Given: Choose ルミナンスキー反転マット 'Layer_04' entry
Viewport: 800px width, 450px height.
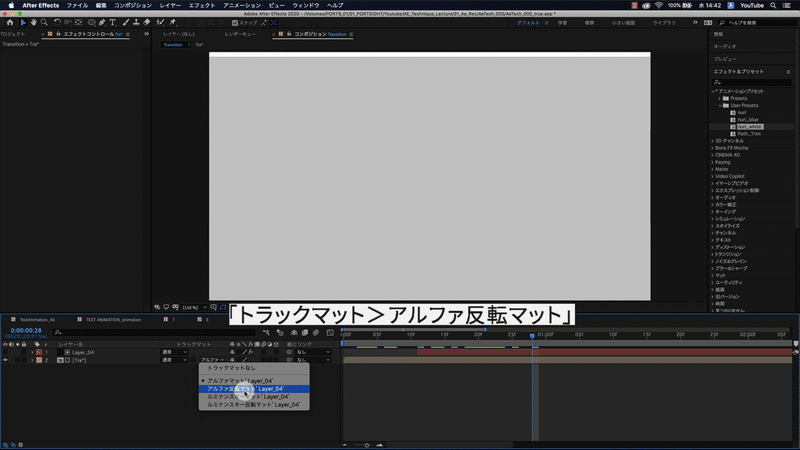Looking at the screenshot, I should (254, 405).
